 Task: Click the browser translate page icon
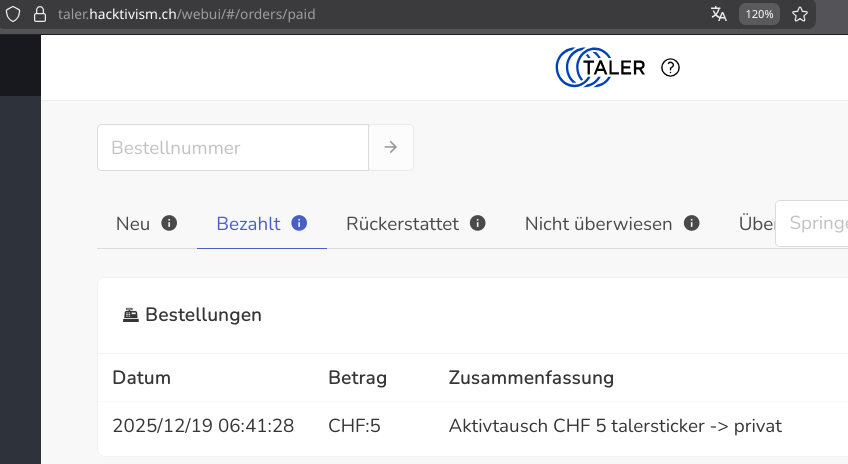(x=718, y=14)
